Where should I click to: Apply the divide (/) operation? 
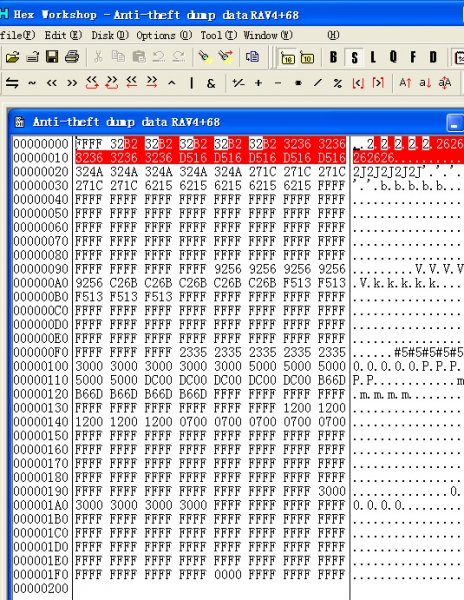pos(317,83)
